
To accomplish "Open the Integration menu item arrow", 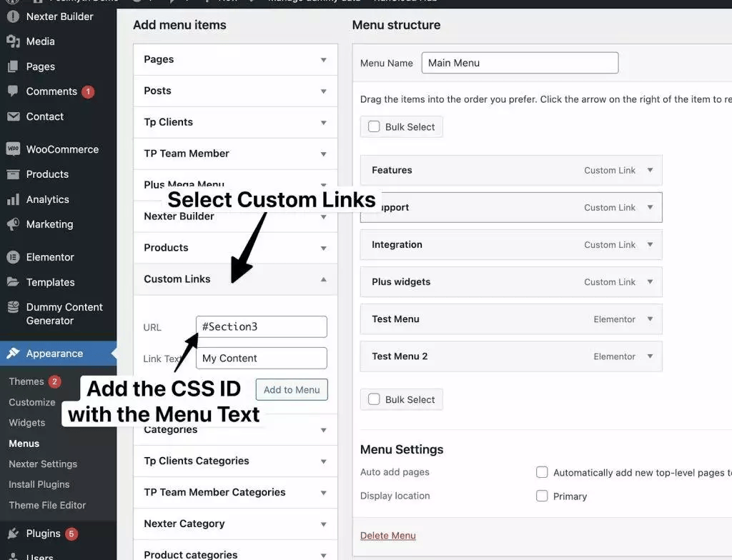I will [x=650, y=244].
